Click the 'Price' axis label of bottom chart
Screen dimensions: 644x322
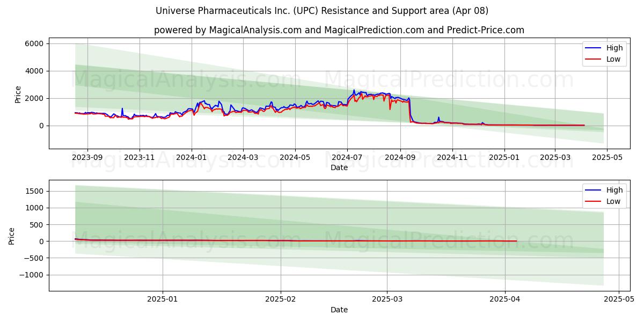click(12, 236)
